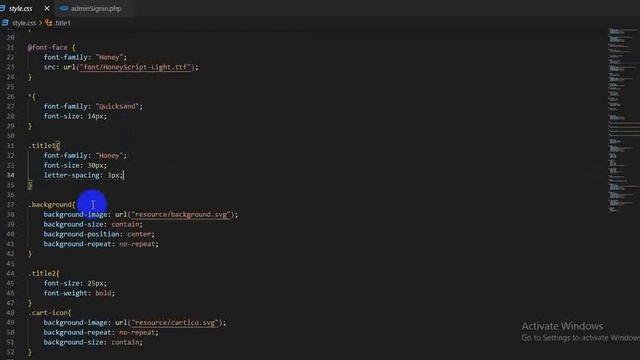Click line number 48 in the gutter
640x360 pixels.
pos(10,313)
